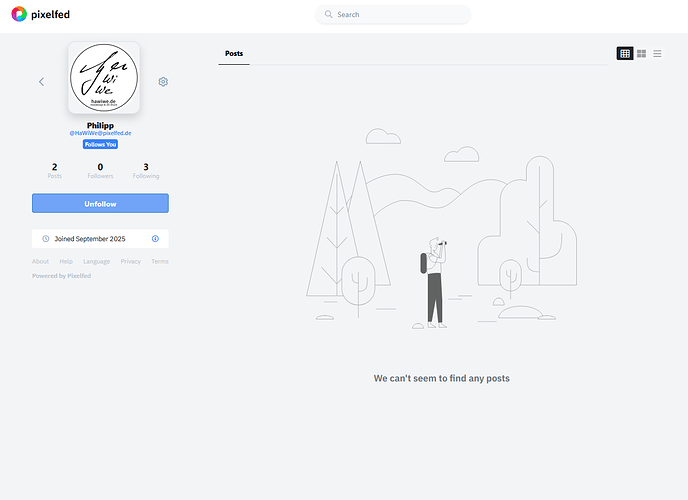Open the Privacy footer link
This screenshot has width=688, height=500.
click(x=131, y=262)
